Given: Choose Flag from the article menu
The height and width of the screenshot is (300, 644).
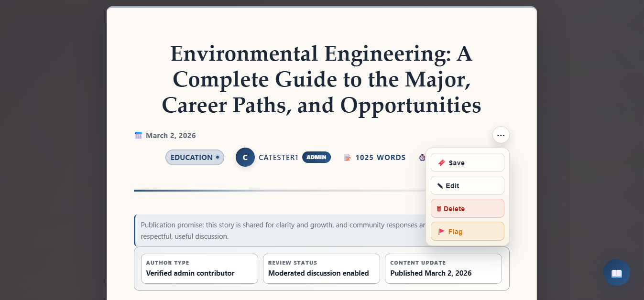Looking at the screenshot, I should point(467,232).
